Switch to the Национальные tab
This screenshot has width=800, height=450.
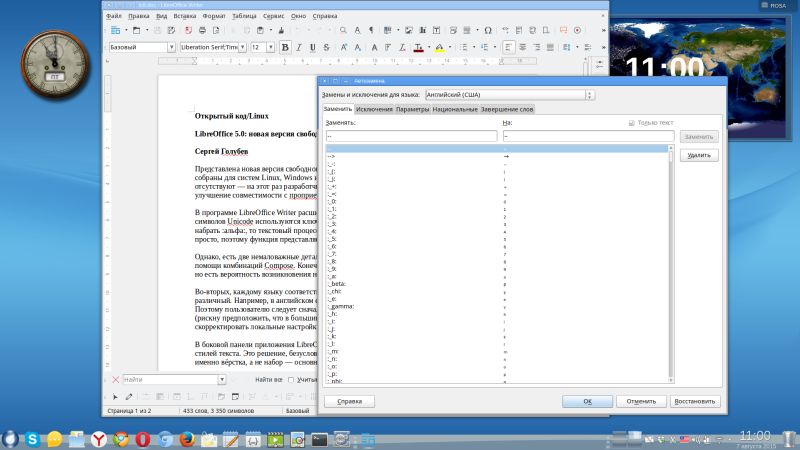click(x=455, y=109)
